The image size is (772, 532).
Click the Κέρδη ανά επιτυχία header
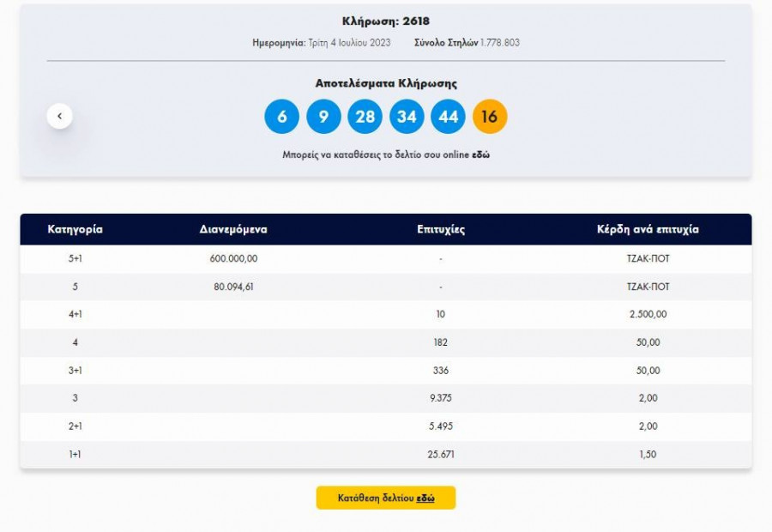648,229
